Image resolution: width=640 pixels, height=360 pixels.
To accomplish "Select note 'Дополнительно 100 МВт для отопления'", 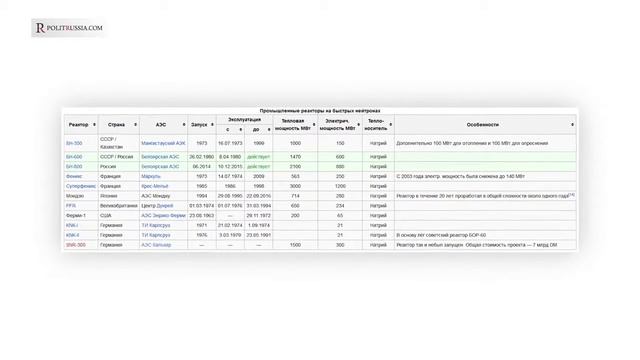I will [472, 143].
